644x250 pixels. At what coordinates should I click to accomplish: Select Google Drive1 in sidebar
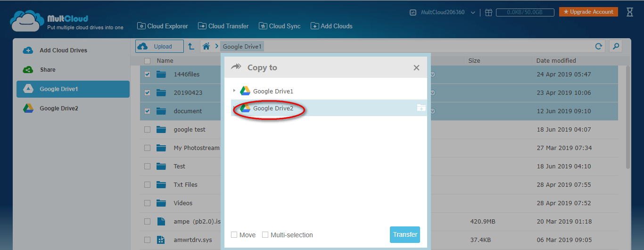point(73,89)
